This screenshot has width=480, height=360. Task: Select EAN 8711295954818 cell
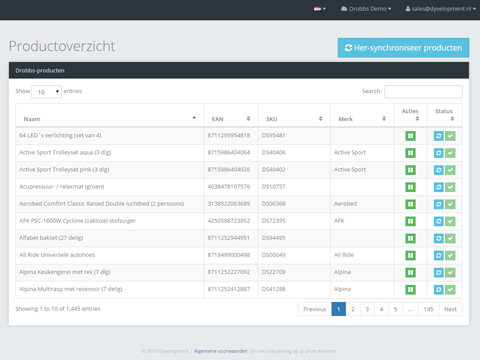[x=231, y=136]
